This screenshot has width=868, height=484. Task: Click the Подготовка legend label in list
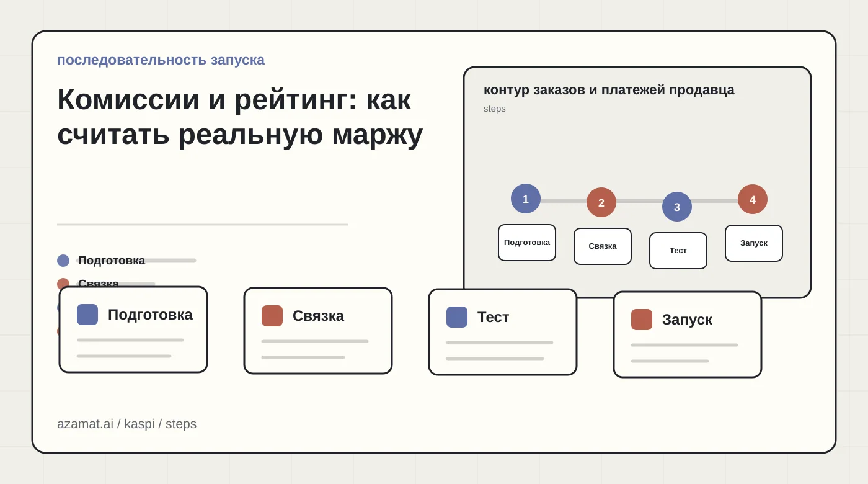(112, 261)
